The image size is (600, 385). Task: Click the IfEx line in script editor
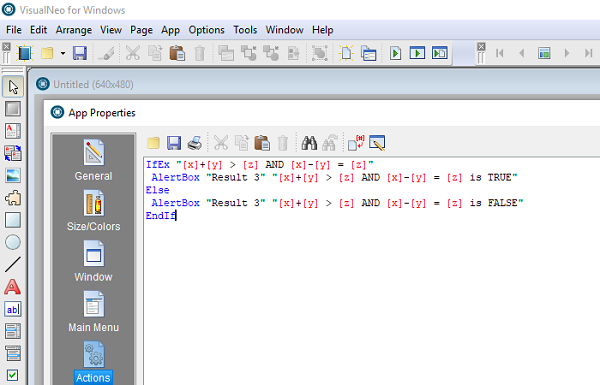tap(260, 165)
